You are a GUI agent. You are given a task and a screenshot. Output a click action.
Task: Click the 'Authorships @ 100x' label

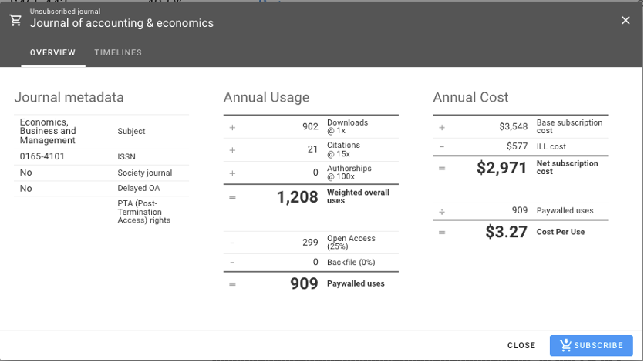(349, 173)
